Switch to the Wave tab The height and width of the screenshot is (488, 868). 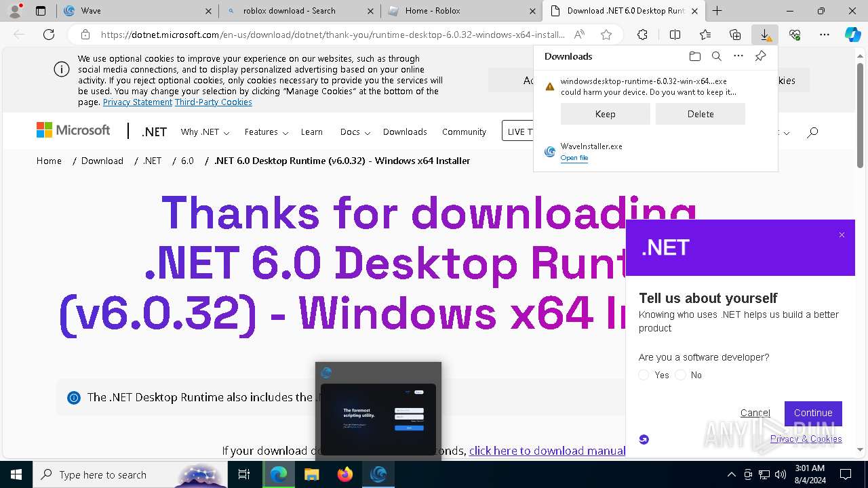[x=139, y=11]
